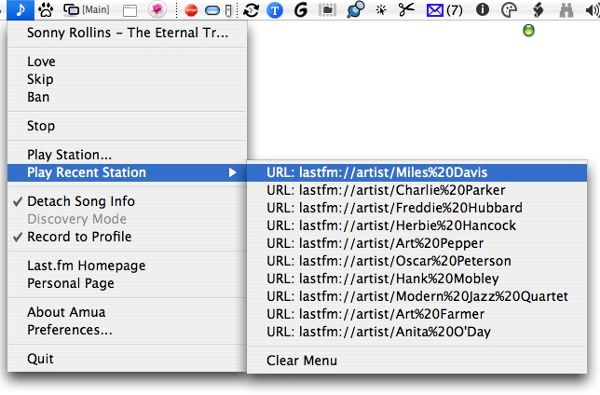Click the sync arrows menu bar icon
Image resolution: width=600 pixels, height=395 pixels.
pyautogui.click(x=251, y=10)
